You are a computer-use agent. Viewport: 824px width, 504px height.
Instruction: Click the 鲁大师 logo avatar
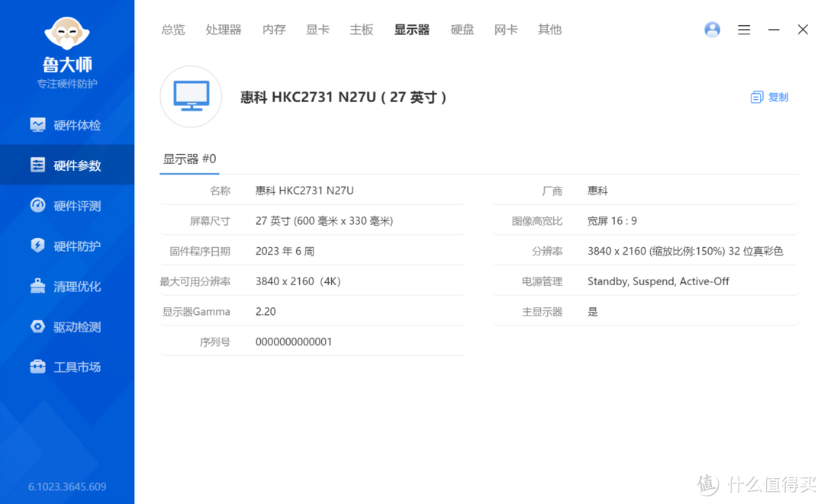pyautogui.click(x=67, y=34)
